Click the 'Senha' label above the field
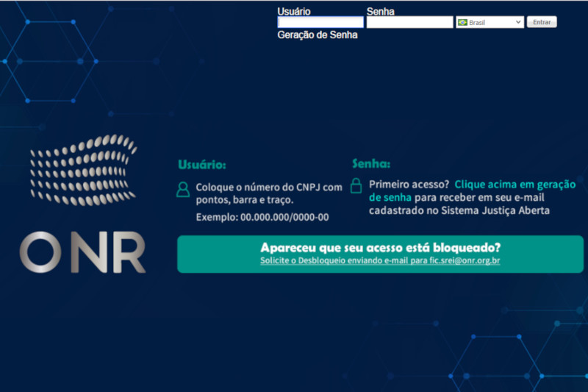 pos(380,12)
